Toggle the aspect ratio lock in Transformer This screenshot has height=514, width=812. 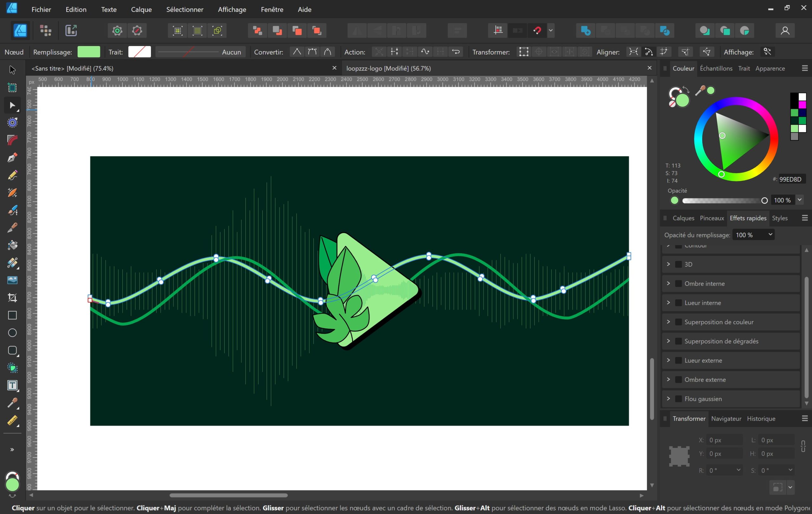[x=803, y=446]
